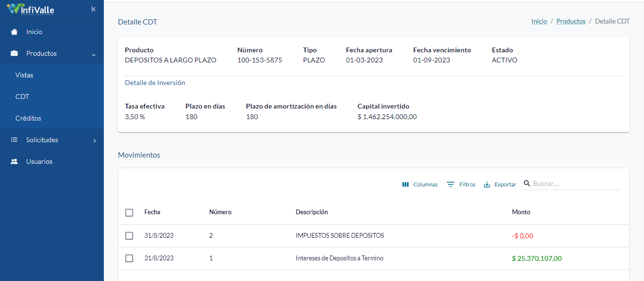Expand the Solicitudes menu chevron
The width and height of the screenshot is (644, 281).
click(x=95, y=141)
